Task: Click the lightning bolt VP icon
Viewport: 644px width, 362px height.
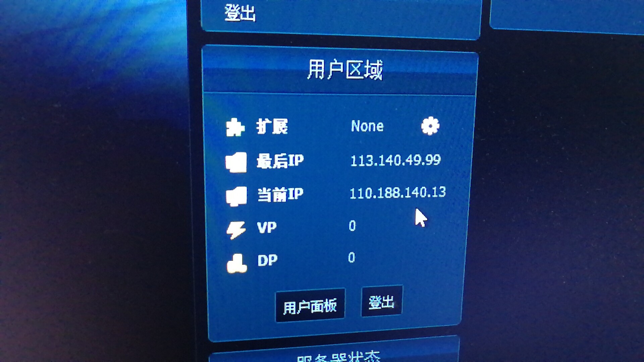Action: [236, 230]
